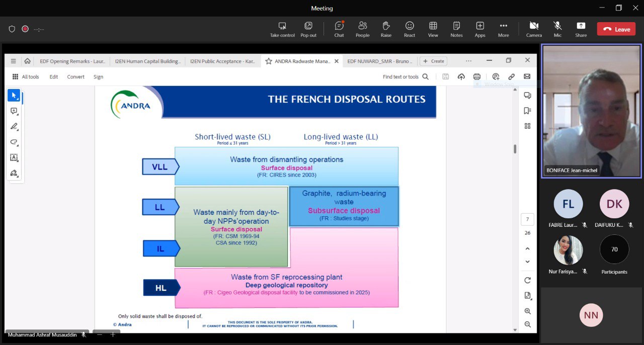The image size is (644, 345).
Task: Open the Chat panel in meeting toolbar
Action: tap(339, 29)
